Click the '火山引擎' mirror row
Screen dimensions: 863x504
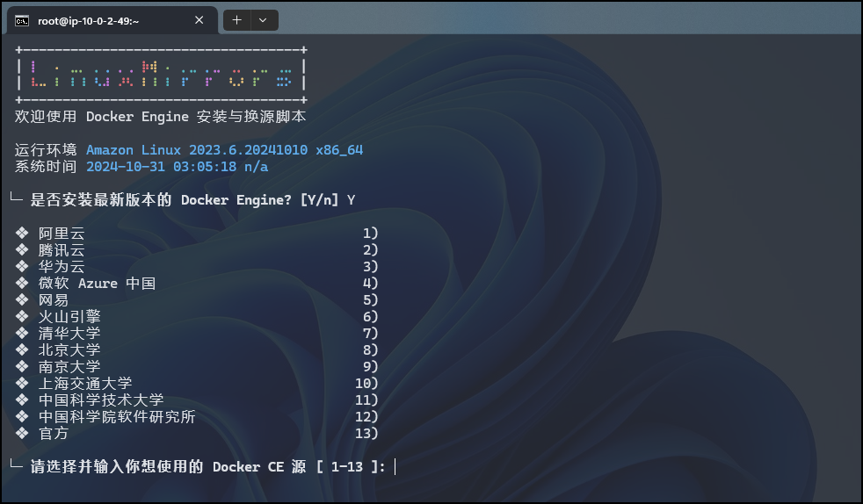coord(197,317)
